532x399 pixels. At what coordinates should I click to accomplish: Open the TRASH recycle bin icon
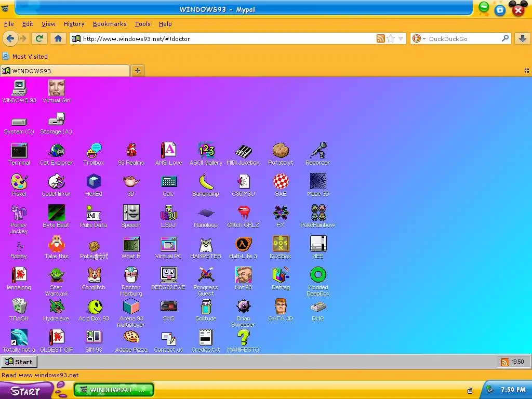pos(19,310)
